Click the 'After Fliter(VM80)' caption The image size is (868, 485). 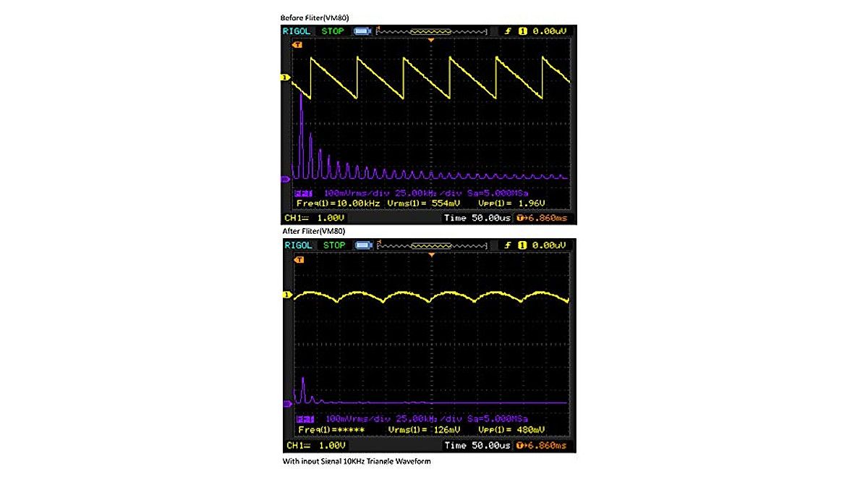(313, 232)
